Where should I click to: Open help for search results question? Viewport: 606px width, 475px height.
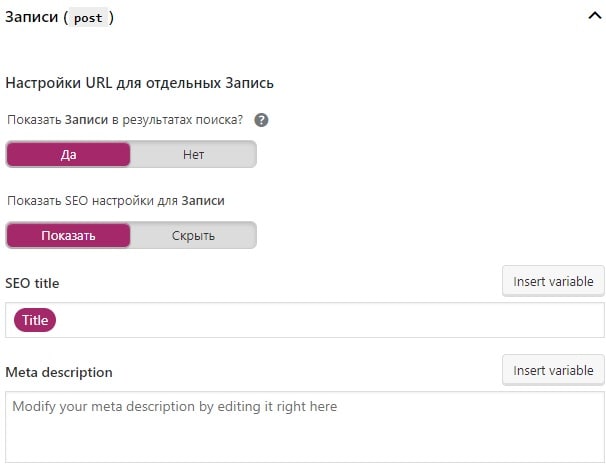point(261,120)
